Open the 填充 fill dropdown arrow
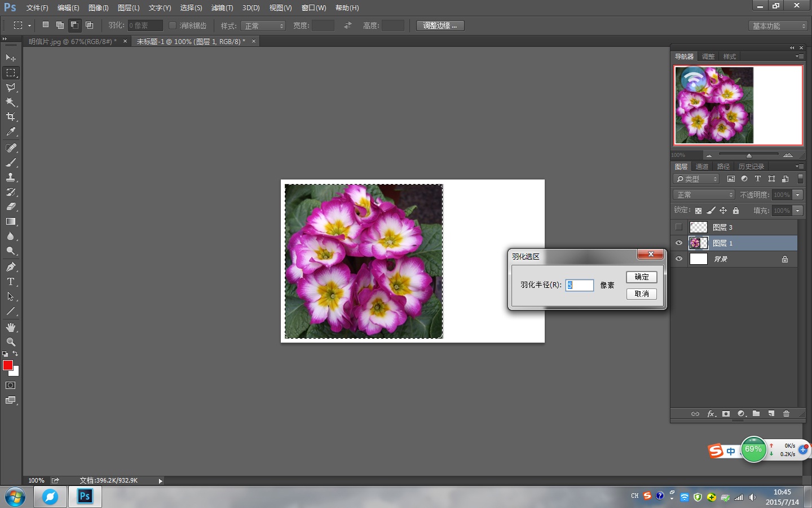This screenshot has width=812, height=508. tap(797, 211)
